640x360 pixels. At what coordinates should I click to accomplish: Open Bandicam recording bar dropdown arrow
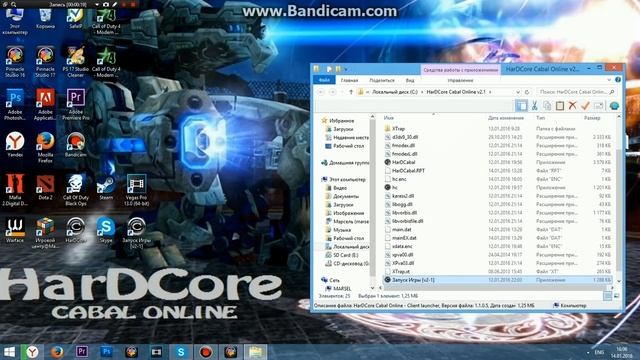click(97, 4)
